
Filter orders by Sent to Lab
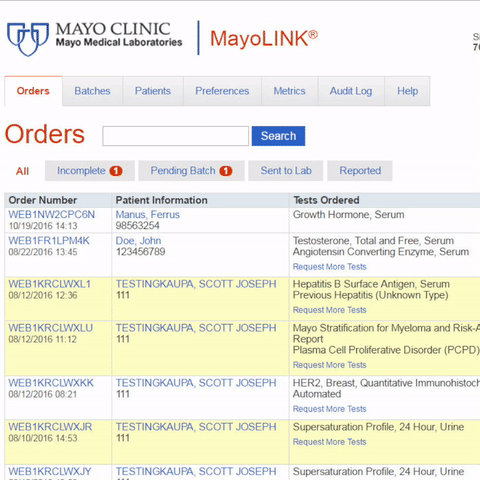286,171
